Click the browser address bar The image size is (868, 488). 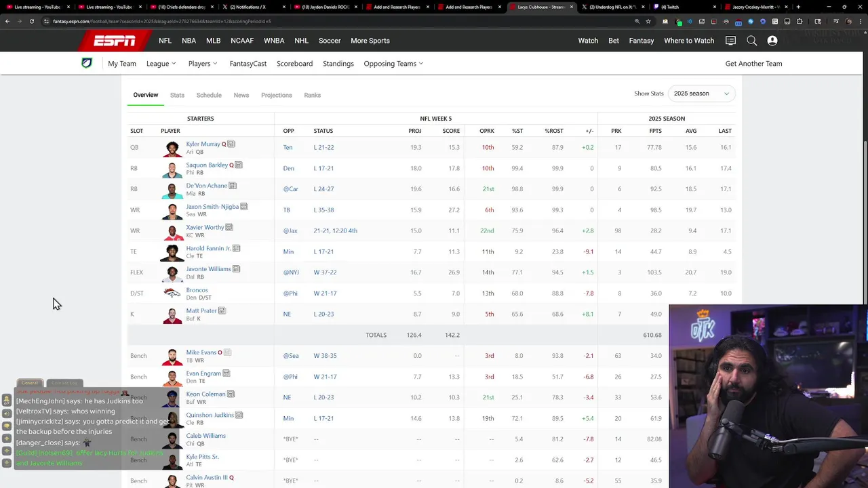point(339,21)
